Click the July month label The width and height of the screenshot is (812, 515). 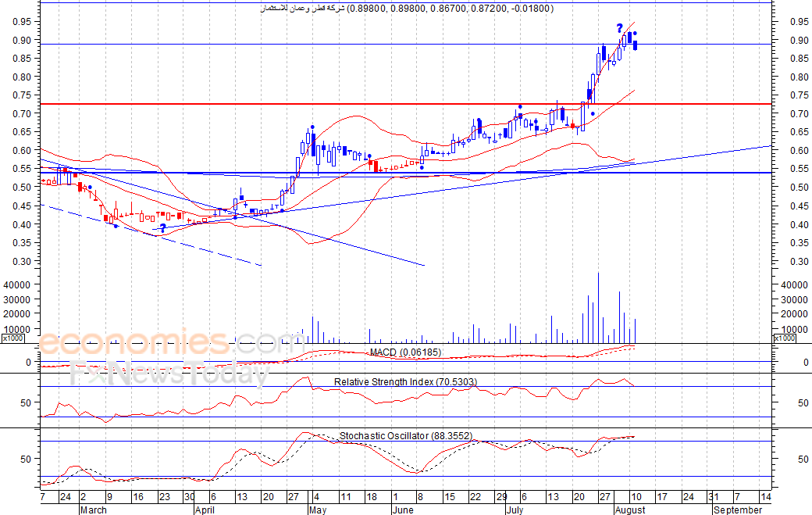(515, 510)
